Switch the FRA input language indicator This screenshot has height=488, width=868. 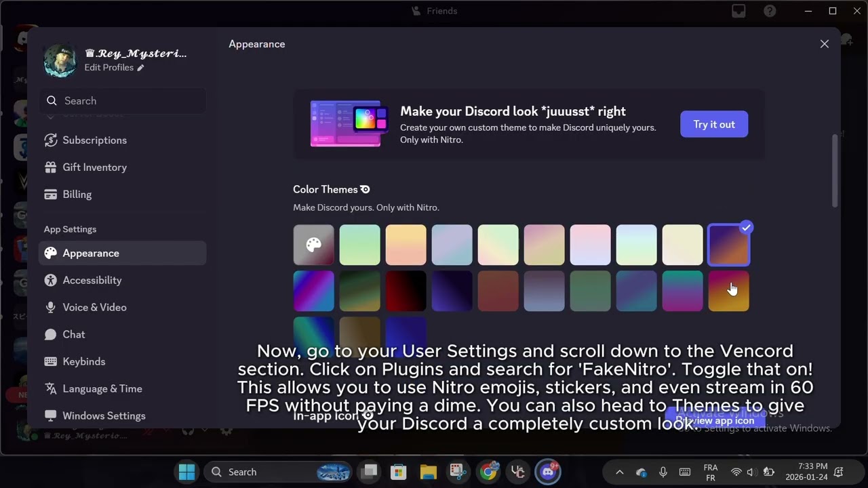pyautogui.click(x=711, y=472)
